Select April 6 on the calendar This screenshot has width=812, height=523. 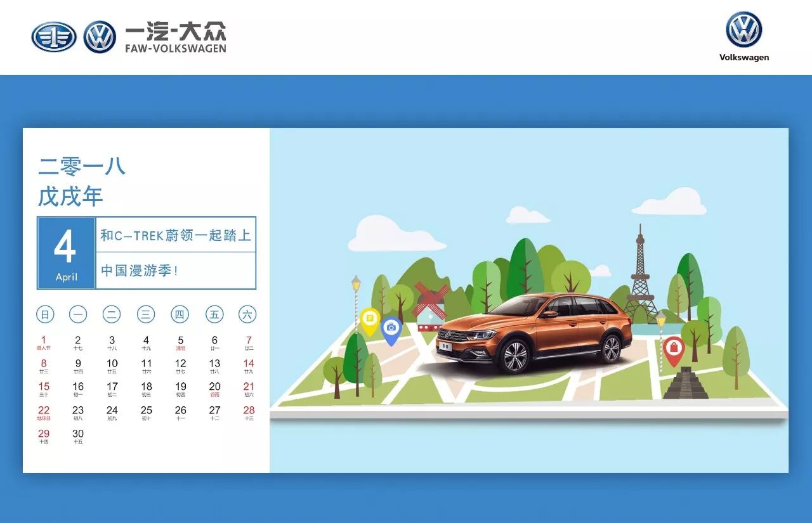coord(215,342)
